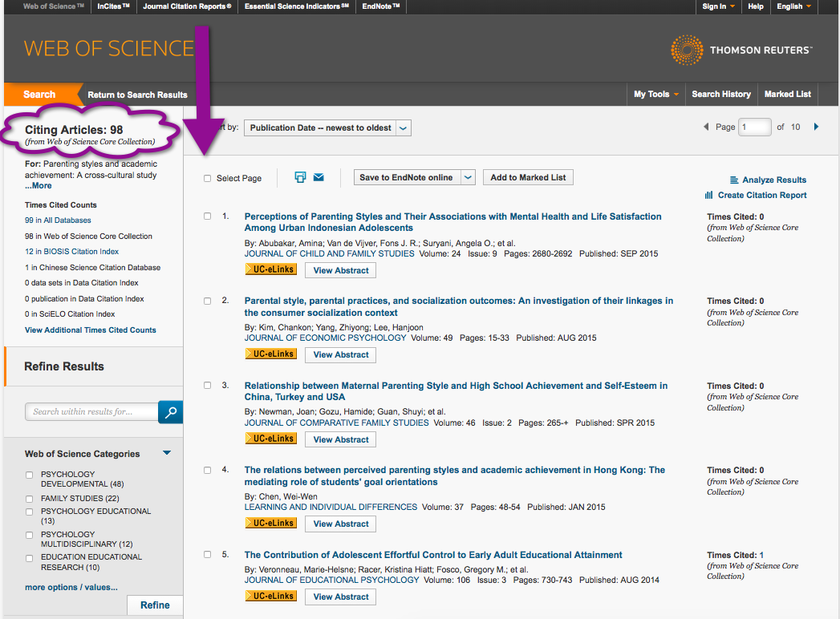Check the box for result 4
The image size is (840, 619).
click(x=207, y=470)
